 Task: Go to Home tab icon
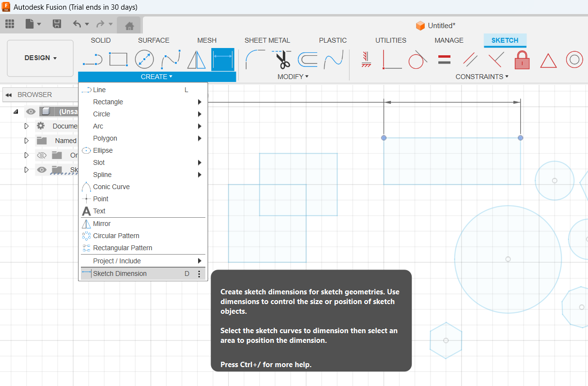point(129,26)
